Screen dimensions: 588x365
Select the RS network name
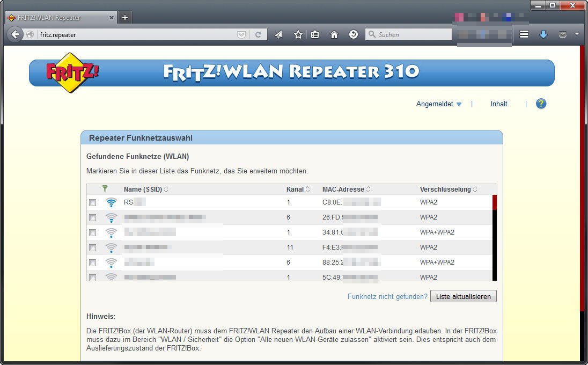pos(135,202)
